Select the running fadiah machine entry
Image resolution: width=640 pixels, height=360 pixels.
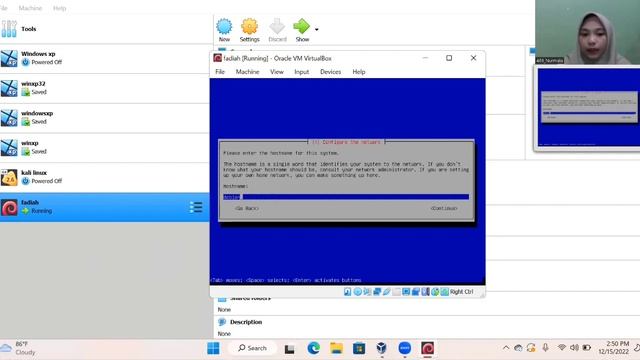click(x=104, y=207)
